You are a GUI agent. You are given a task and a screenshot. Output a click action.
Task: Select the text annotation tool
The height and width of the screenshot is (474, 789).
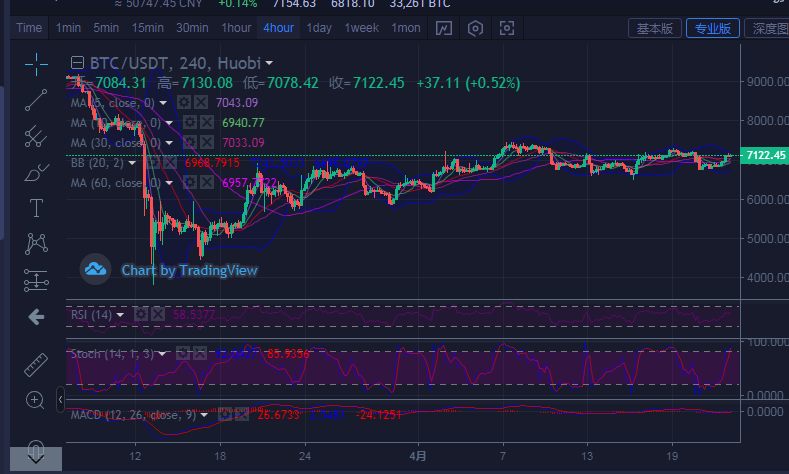tap(36, 208)
